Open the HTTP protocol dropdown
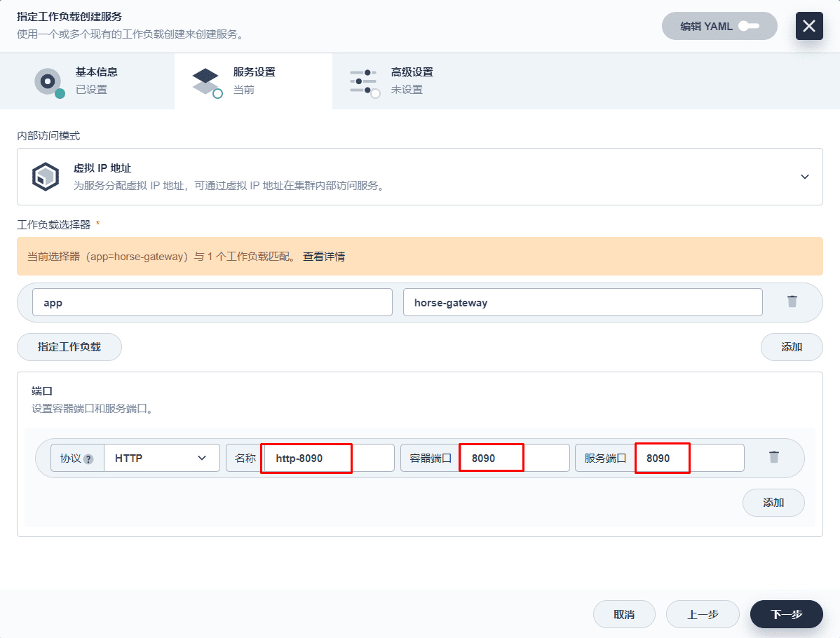Image resolution: width=840 pixels, height=638 pixels. pyautogui.click(x=161, y=458)
